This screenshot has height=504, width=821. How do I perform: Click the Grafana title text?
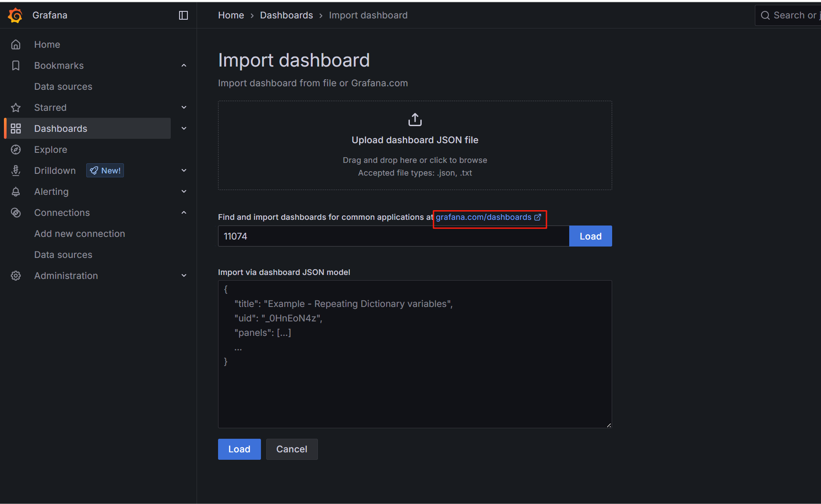pyautogui.click(x=50, y=15)
